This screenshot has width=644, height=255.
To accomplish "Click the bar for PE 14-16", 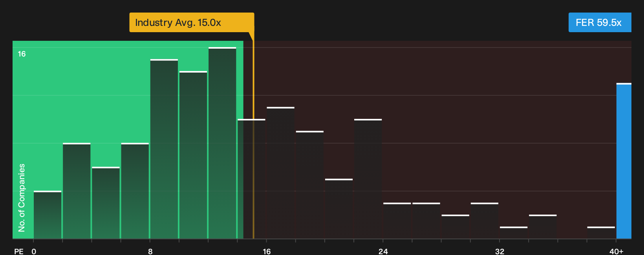I will pos(251,179).
